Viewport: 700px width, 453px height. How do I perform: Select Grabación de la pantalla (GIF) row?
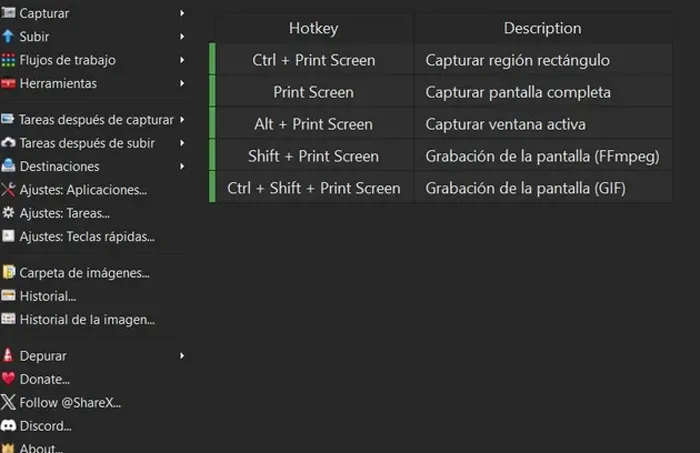[x=543, y=188]
